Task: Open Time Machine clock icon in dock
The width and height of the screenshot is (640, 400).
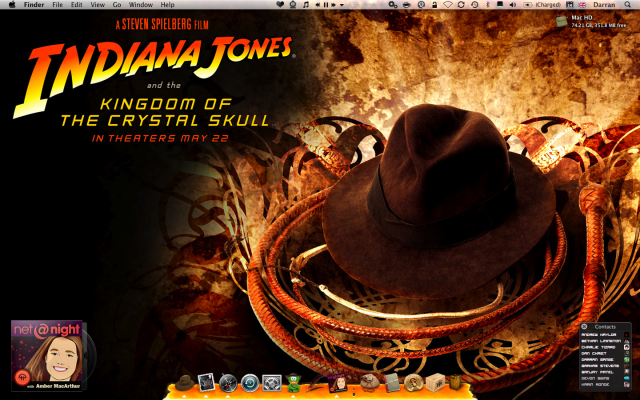Action: 250,384
